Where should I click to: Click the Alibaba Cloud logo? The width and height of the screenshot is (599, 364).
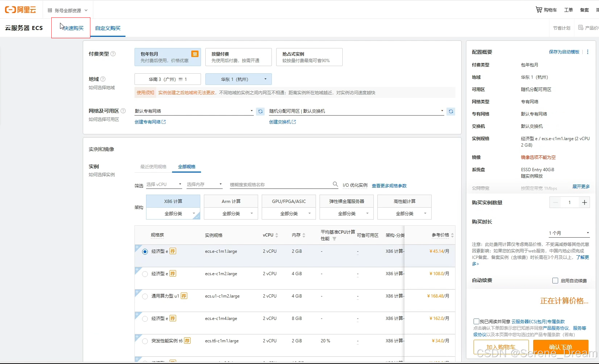(x=20, y=10)
